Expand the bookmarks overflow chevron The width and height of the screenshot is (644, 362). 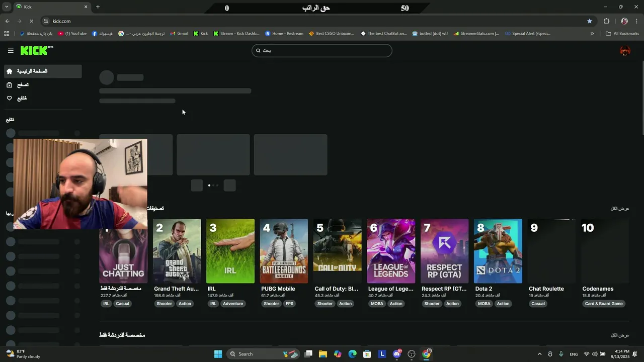pos(592,34)
